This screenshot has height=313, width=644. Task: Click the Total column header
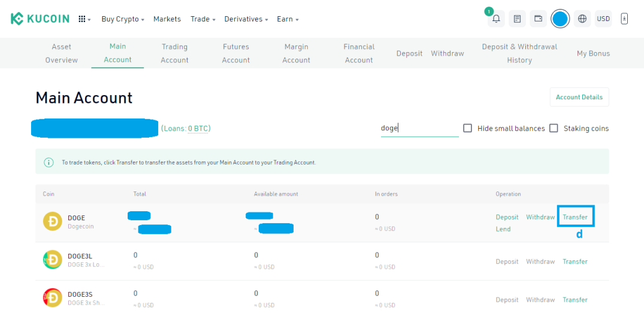(x=140, y=194)
